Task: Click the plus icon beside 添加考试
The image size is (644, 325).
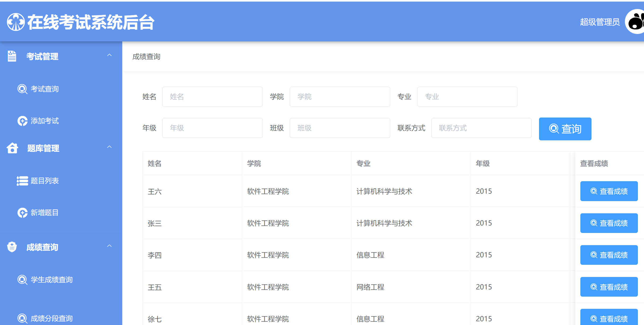Action: 22,121
